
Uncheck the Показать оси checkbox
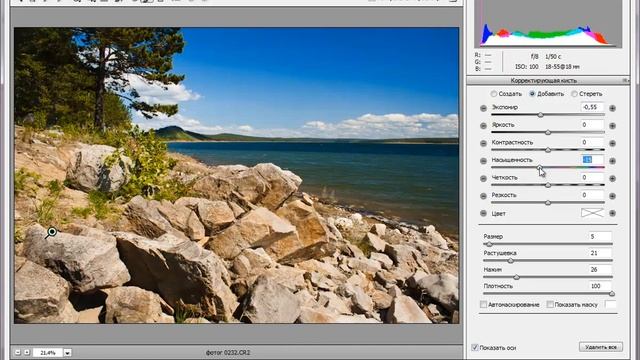click(x=475, y=348)
